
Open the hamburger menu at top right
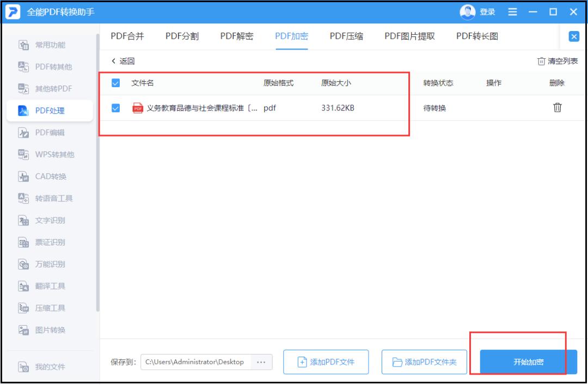pos(512,11)
